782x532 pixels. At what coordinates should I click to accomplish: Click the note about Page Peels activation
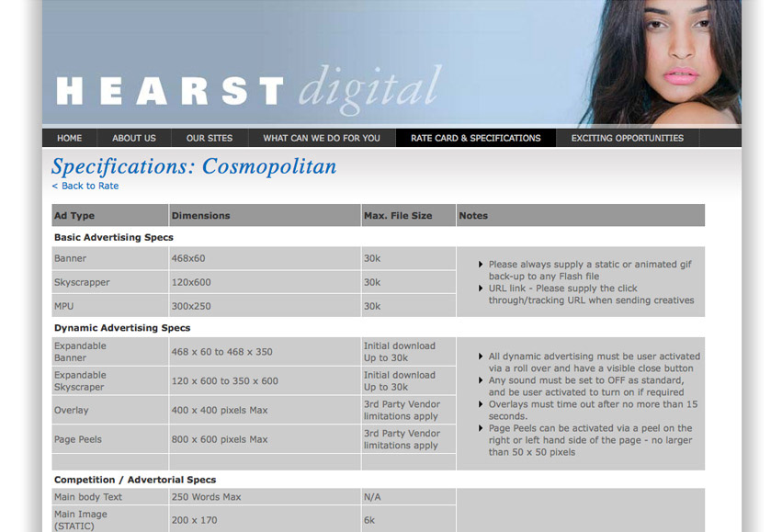590,440
